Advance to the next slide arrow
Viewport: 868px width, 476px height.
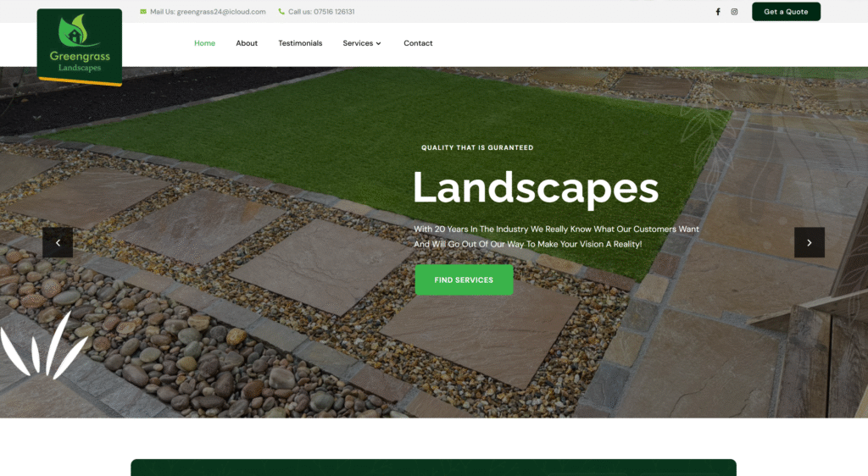809,242
